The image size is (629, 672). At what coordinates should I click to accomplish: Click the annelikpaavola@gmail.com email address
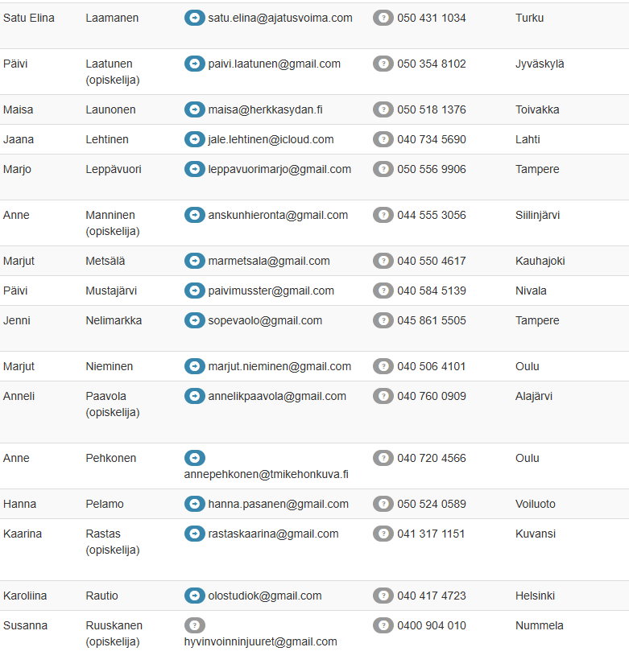tap(277, 396)
